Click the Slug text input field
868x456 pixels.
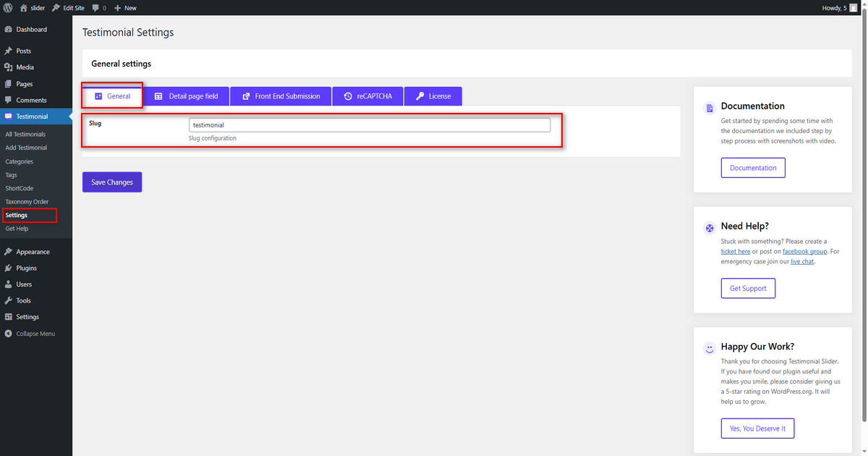tap(370, 125)
